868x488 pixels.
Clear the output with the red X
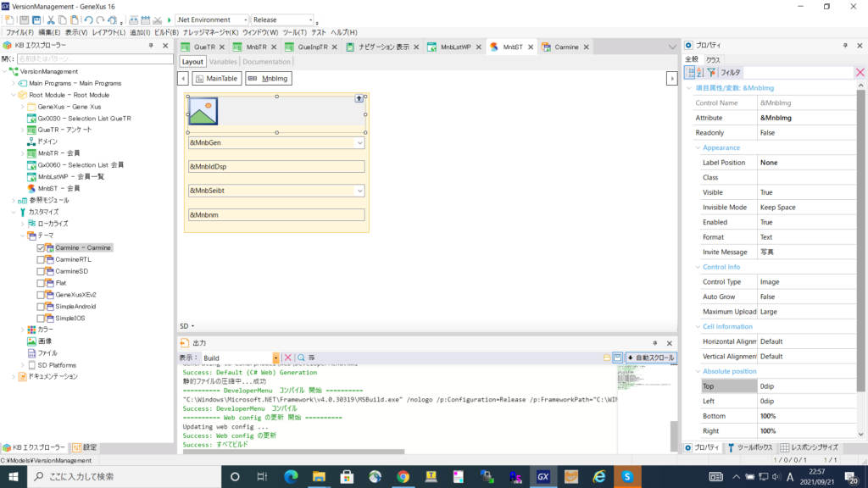click(288, 358)
